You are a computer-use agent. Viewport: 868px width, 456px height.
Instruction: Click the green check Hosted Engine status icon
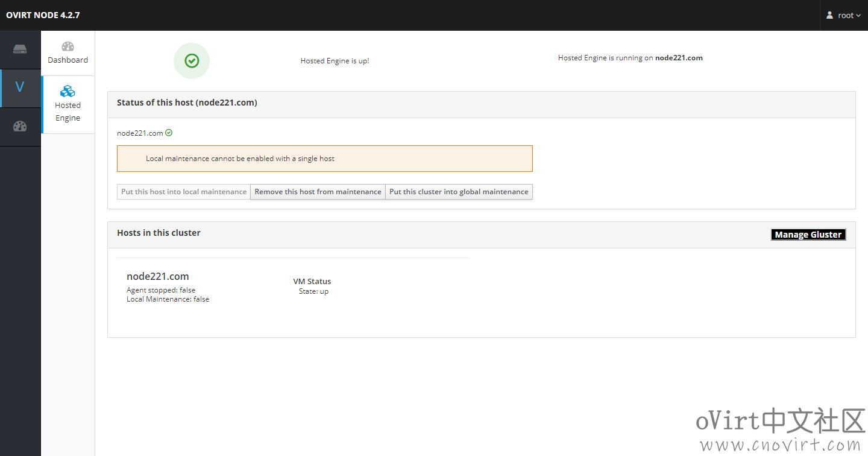(192, 60)
